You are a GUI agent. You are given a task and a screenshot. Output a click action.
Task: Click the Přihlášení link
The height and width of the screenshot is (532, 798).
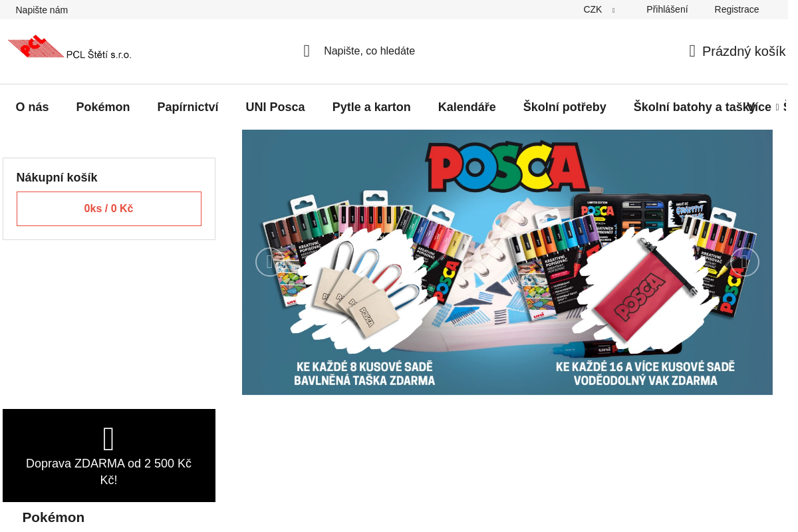(667, 9)
